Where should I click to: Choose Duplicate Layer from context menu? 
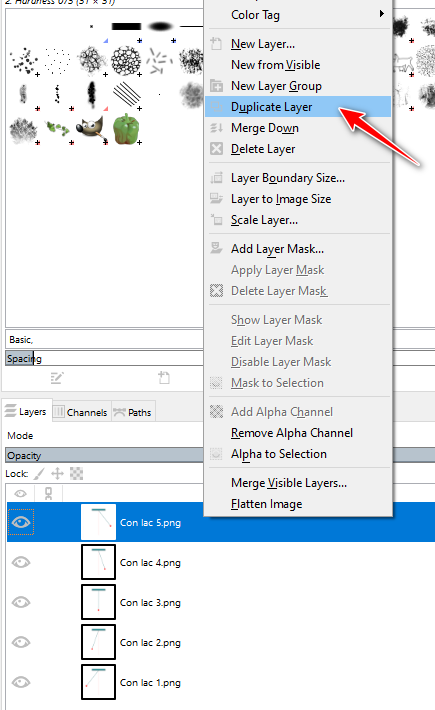(x=298, y=107)
